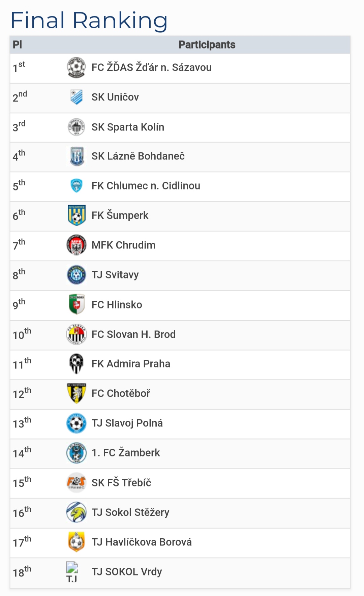Click the Participants column header
This screenshot has height=596, width=364.
click(x=207, y=45)
